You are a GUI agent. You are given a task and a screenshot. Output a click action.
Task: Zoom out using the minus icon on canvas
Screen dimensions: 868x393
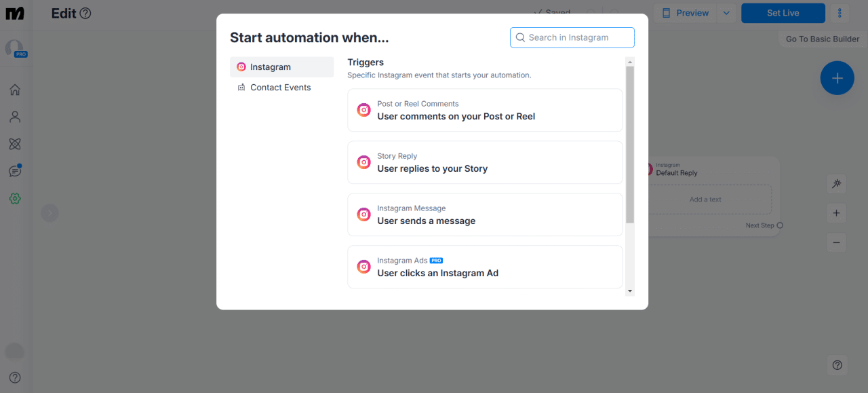click(836, 242)
